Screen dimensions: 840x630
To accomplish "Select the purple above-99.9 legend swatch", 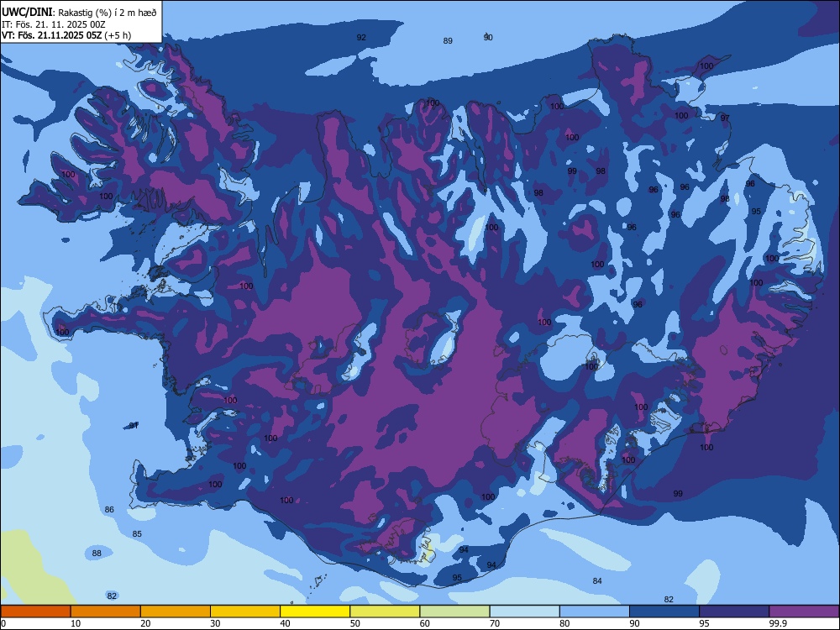I will (804, 612).
